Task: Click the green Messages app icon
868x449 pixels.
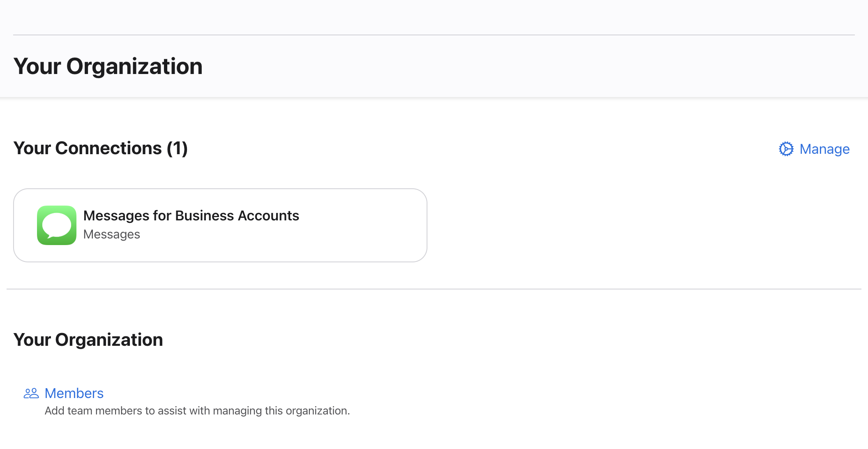Action: (x=57, y=225)
